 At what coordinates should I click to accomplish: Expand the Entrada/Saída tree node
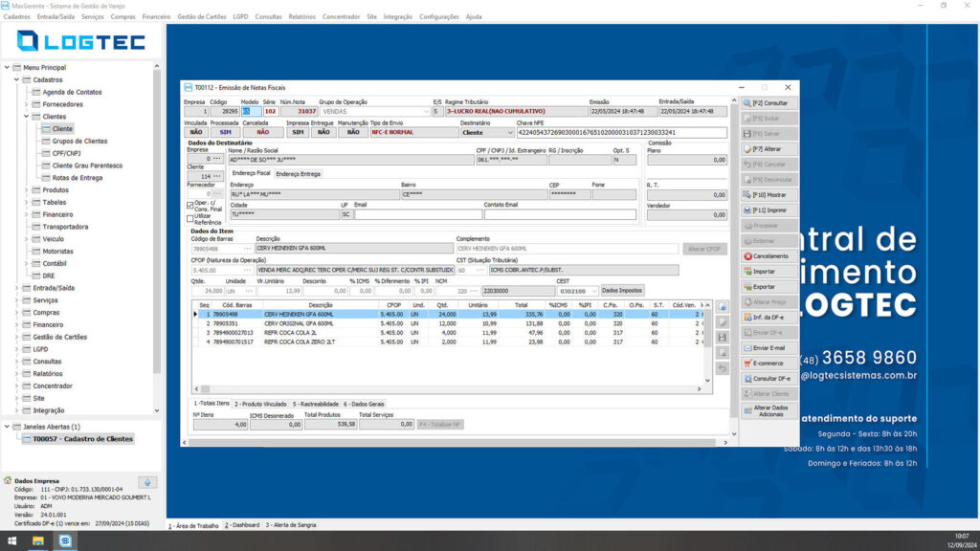(x=17, y=288)
